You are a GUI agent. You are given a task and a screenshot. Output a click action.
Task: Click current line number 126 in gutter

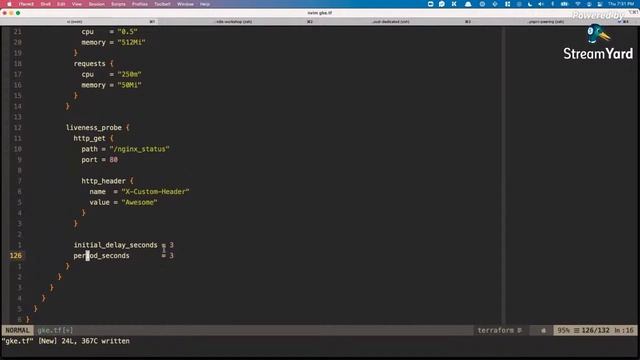(16, 256)
